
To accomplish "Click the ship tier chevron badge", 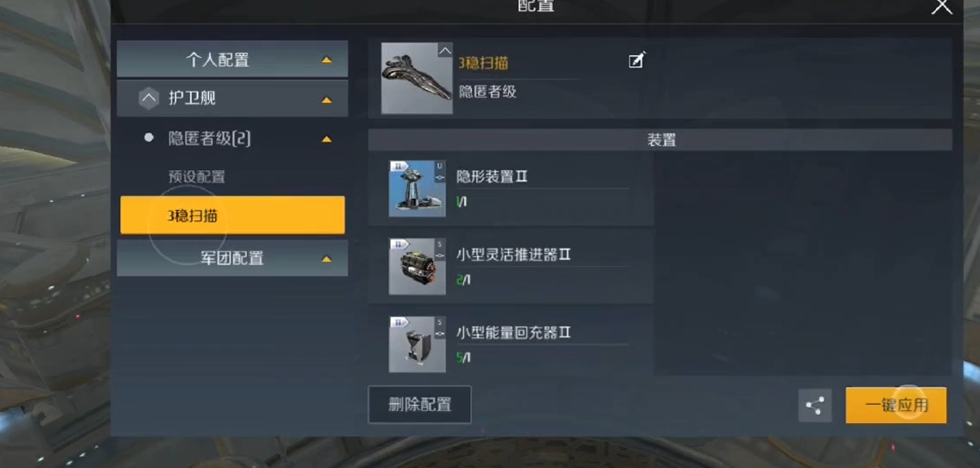I will 445,50.
